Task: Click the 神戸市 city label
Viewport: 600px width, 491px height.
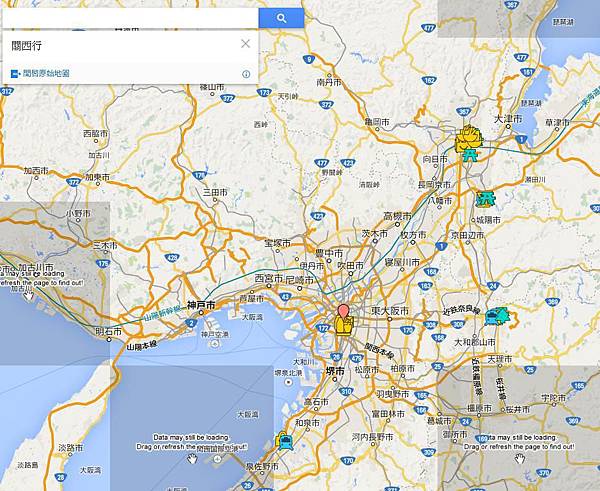Action: coord(201,305)
